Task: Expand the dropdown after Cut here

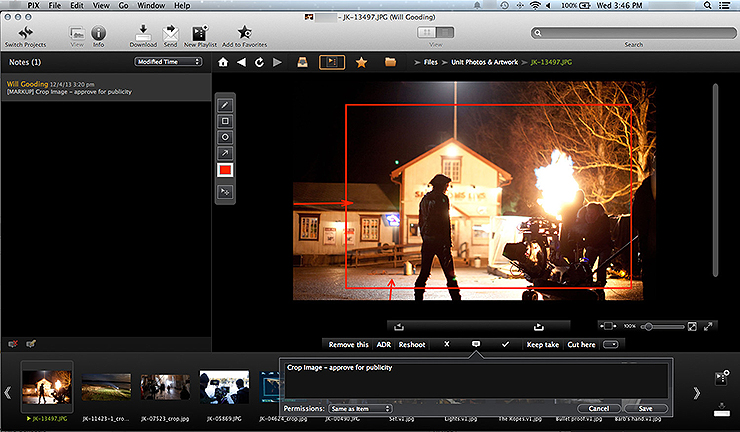Action: tap(611, 344)
